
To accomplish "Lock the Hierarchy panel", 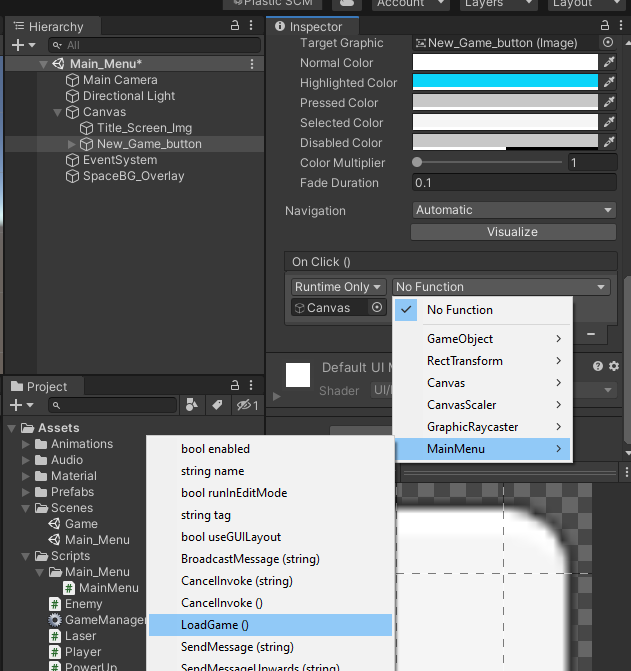I will pyautogui.click(x=235, y=26).
